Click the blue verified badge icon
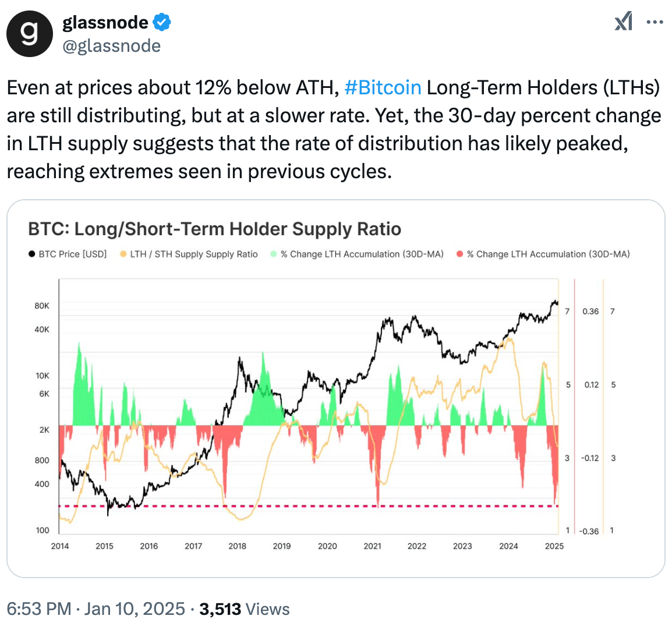The height and width of the screenshot is (637, 672). [162, 23]
